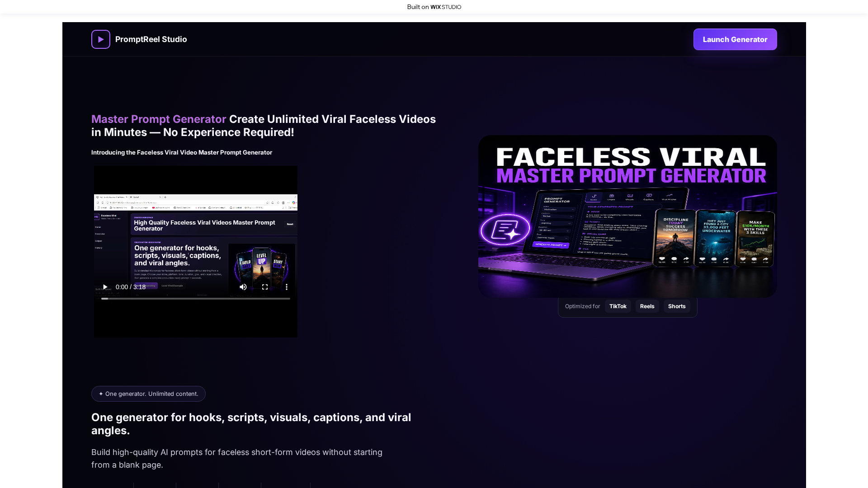Seek along the video progress bar

(x=196, y=299)
